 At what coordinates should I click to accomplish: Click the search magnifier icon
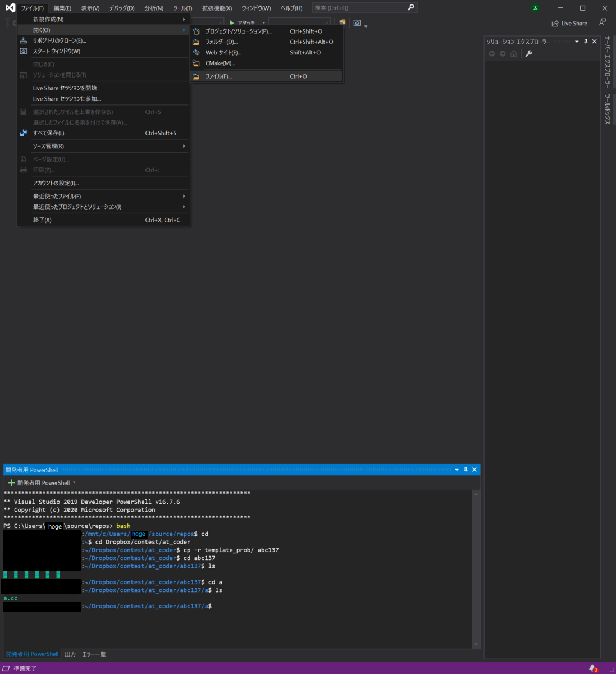(x=411, y=8)
